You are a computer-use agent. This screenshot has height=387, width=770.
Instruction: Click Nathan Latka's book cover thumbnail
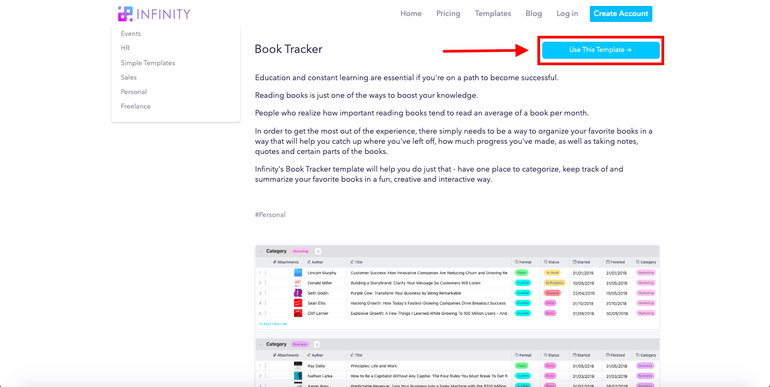coord(298,376)
